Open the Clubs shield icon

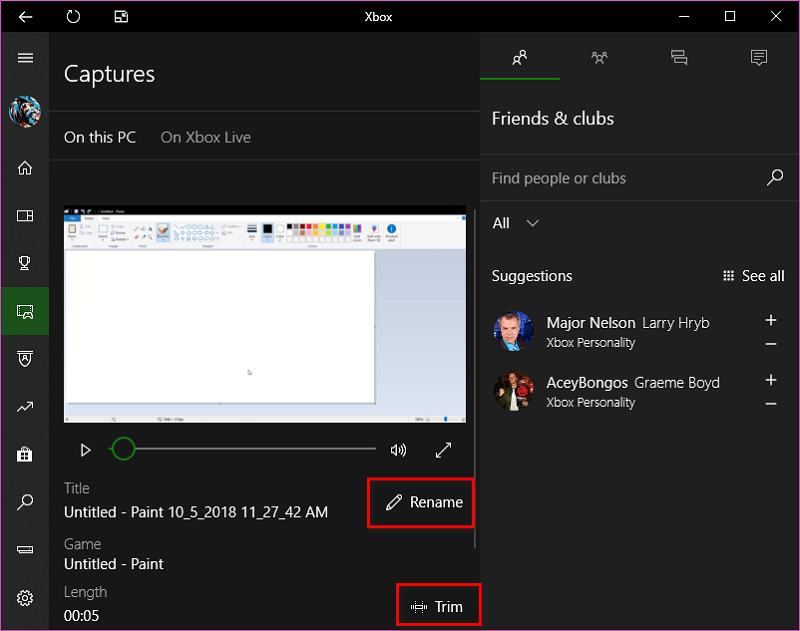click(x=25, y=359)
